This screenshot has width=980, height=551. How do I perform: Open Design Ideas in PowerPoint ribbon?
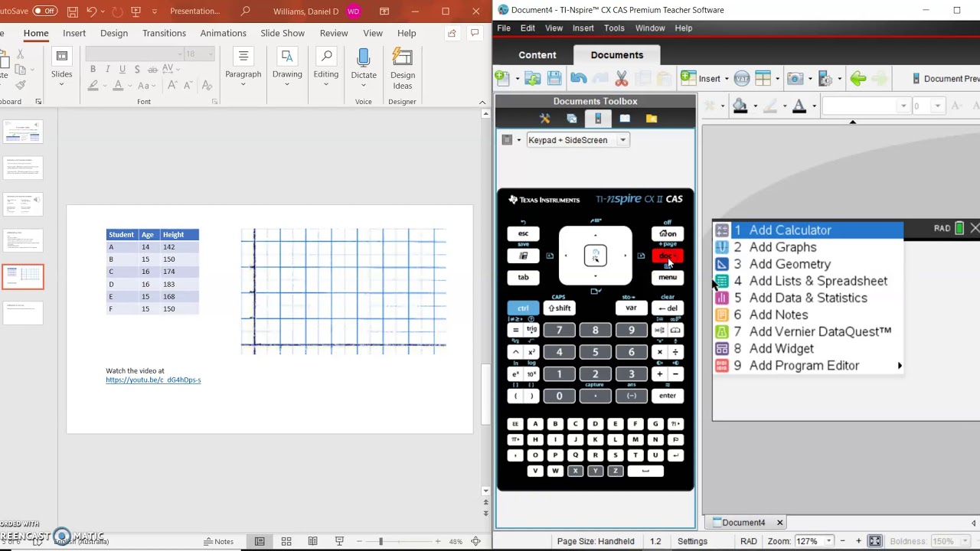click(403, 69)
